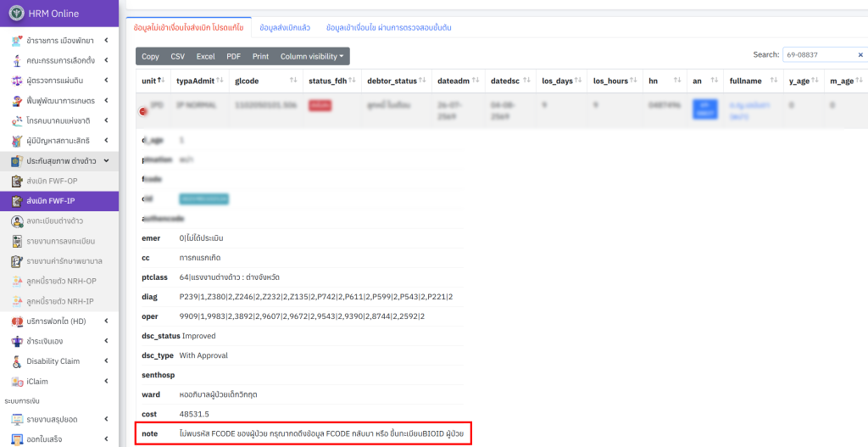The image size is (868, 447).
Task: Click the ส่งเบิก FWF-IP icon
Action: [17, 201]
